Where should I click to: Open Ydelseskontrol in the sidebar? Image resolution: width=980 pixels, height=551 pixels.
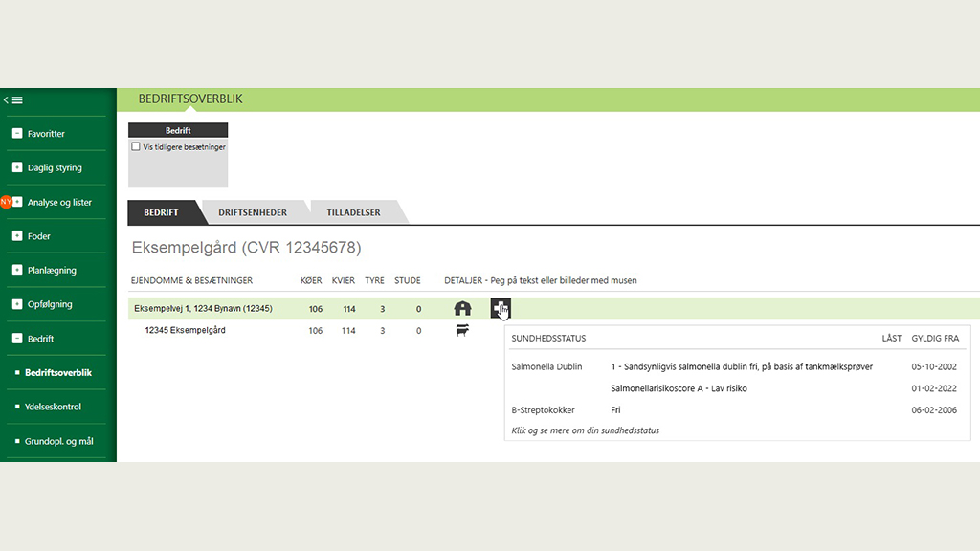[x=53, y=408]
